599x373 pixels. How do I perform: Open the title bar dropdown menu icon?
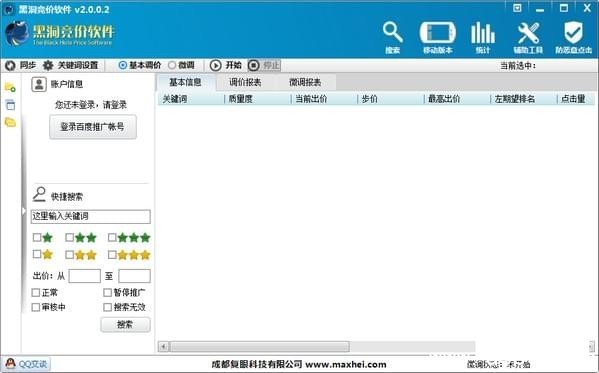coord(517,8)
